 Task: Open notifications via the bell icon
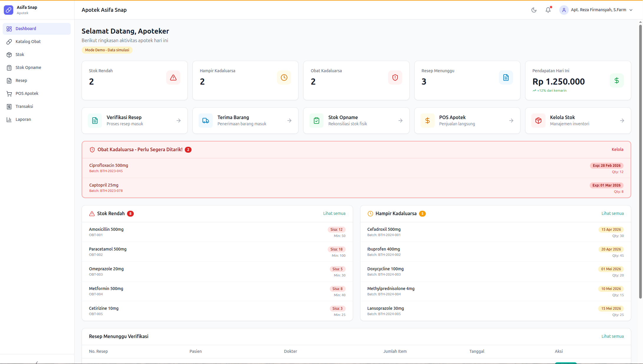[x=548, y=10]
